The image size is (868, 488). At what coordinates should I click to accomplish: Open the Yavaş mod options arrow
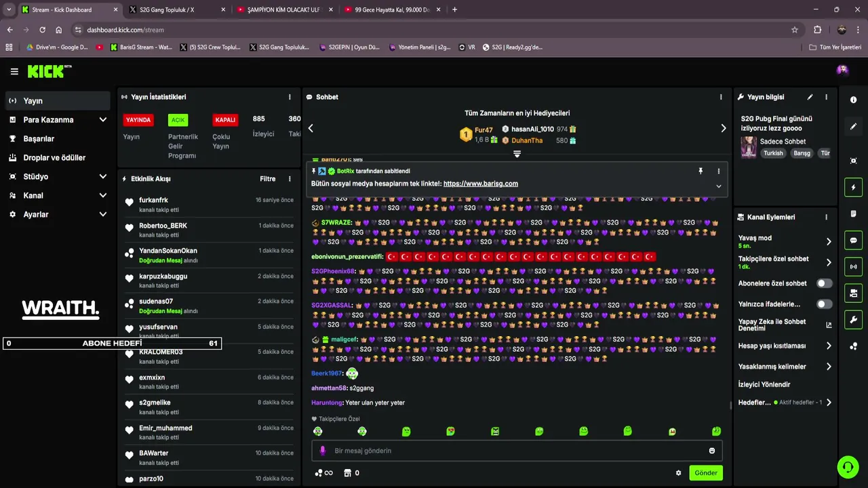point(829,241)
